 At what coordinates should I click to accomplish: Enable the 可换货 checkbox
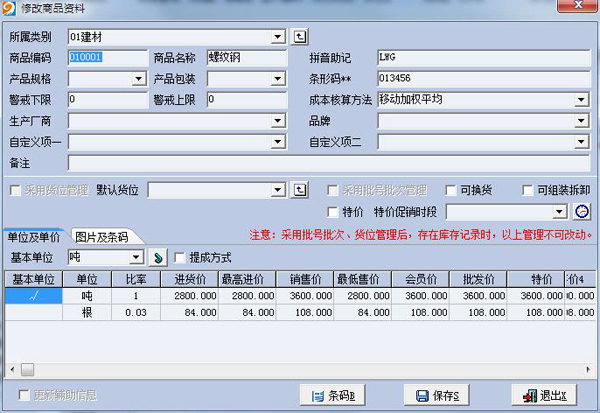(452, 190)
